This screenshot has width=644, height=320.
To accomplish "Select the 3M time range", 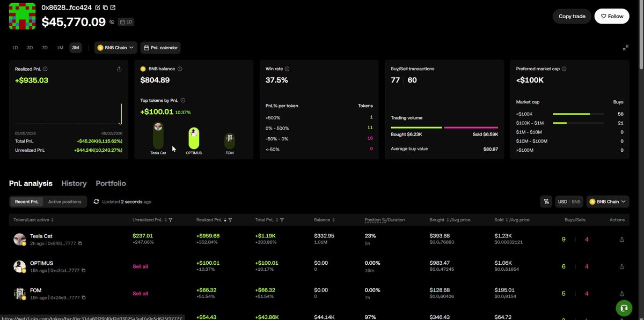I will click(x=76, y=48).
